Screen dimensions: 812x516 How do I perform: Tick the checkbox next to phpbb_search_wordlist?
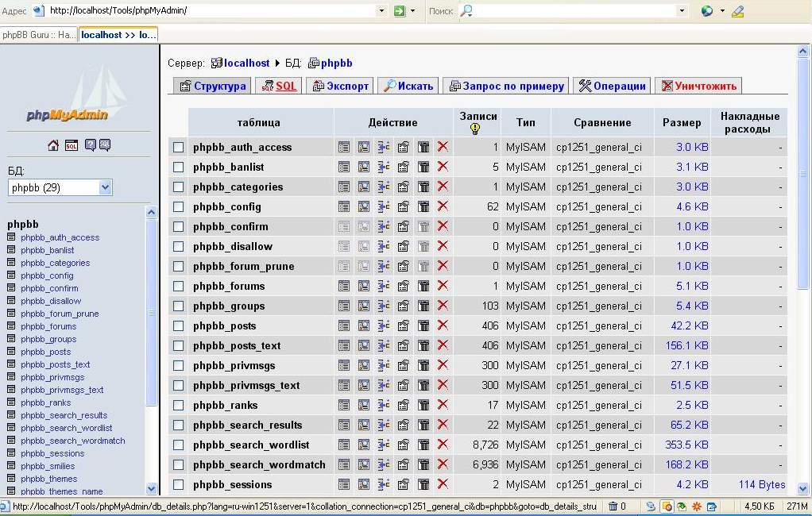[178, 445]
